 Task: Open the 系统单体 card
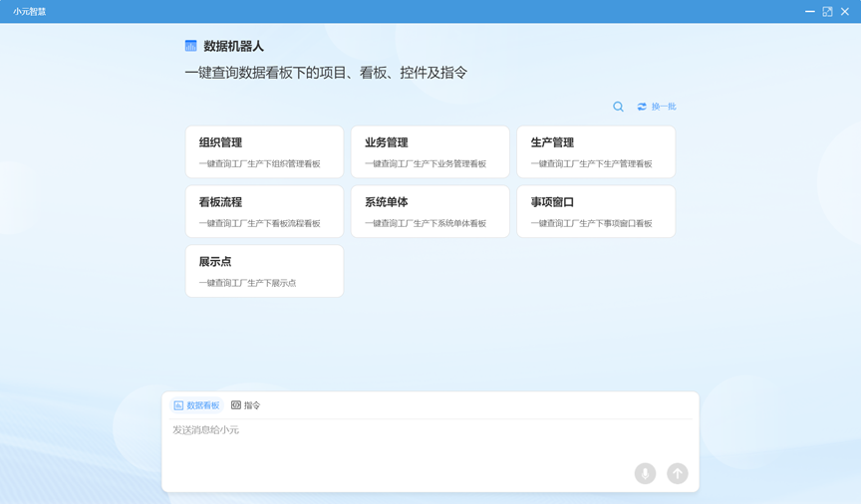click(x=430, y=211)
